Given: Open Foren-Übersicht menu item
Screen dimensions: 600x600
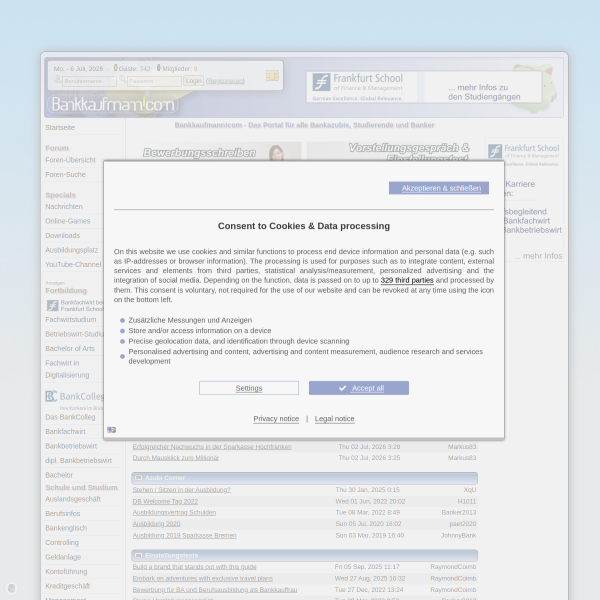Looking at the screenshot, I should click(70, 160).
